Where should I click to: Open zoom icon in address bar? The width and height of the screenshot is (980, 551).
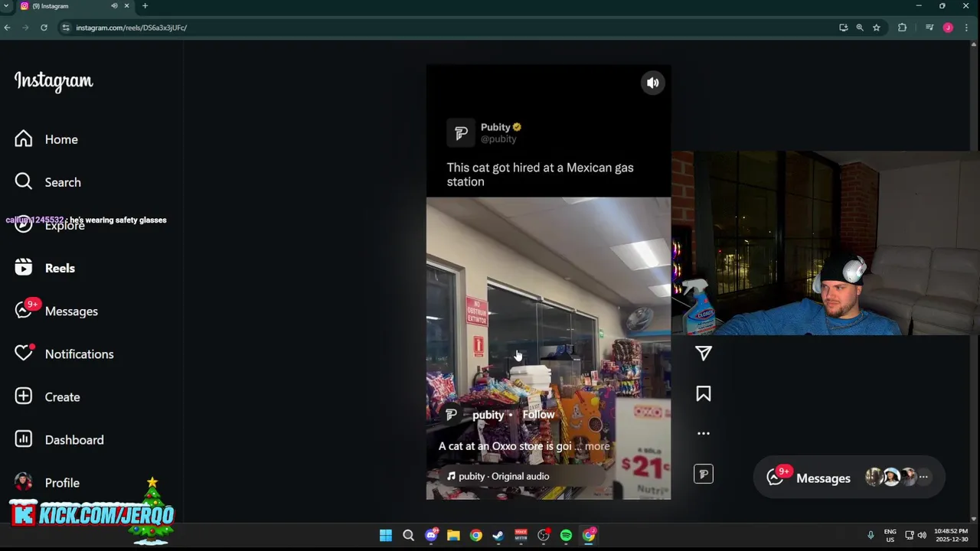click(x=860, y=28)
